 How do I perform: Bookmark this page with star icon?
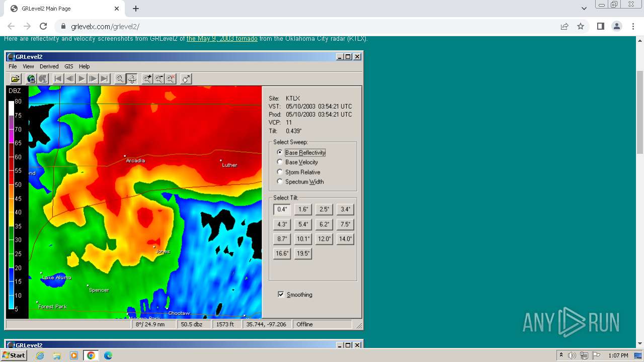point(581,26)
